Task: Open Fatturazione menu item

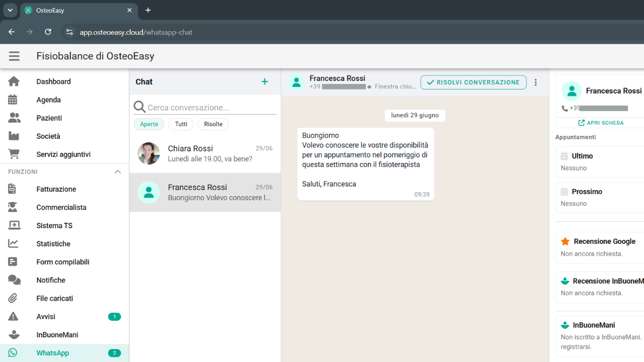Action: (64, 189)
